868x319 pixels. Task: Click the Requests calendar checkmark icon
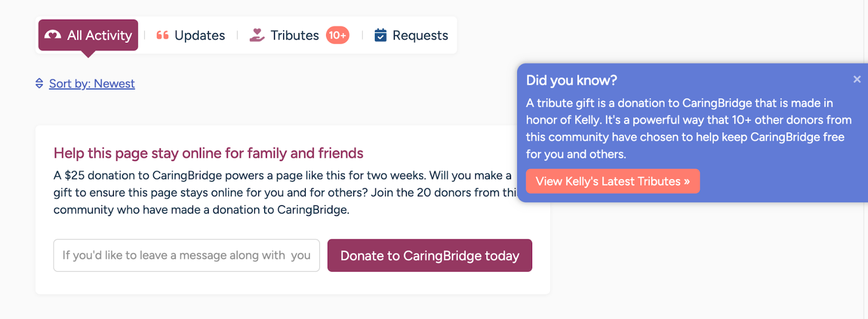(381, 35)
